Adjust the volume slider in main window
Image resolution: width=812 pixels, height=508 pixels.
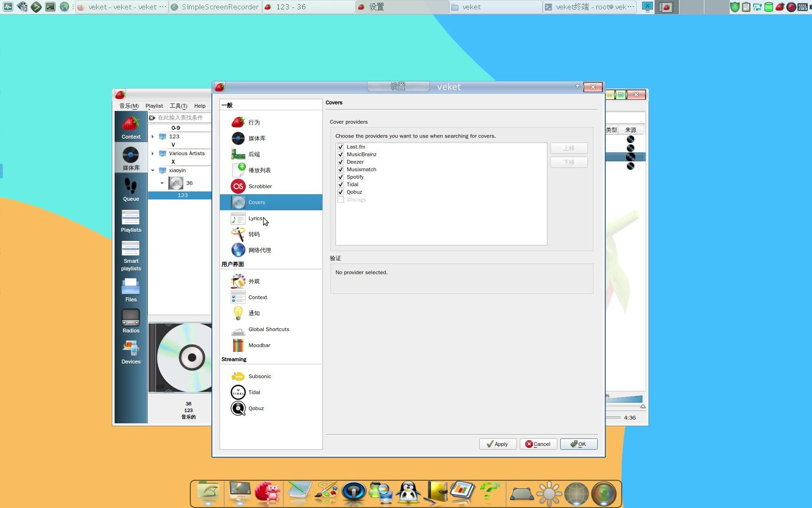[x=624, y=399]
